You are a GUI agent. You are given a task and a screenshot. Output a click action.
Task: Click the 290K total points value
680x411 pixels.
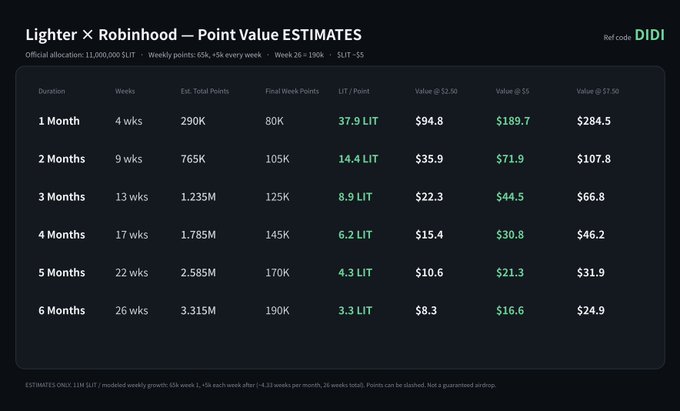coord(193,121)
